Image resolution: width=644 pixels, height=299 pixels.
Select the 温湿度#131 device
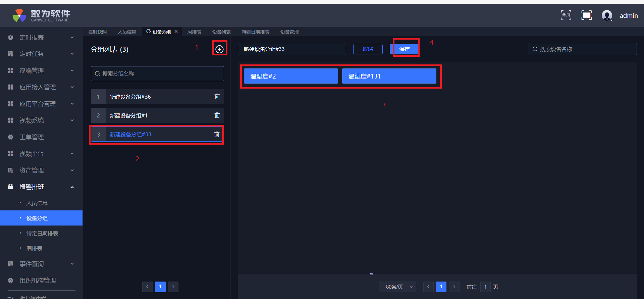pos(389,76)
